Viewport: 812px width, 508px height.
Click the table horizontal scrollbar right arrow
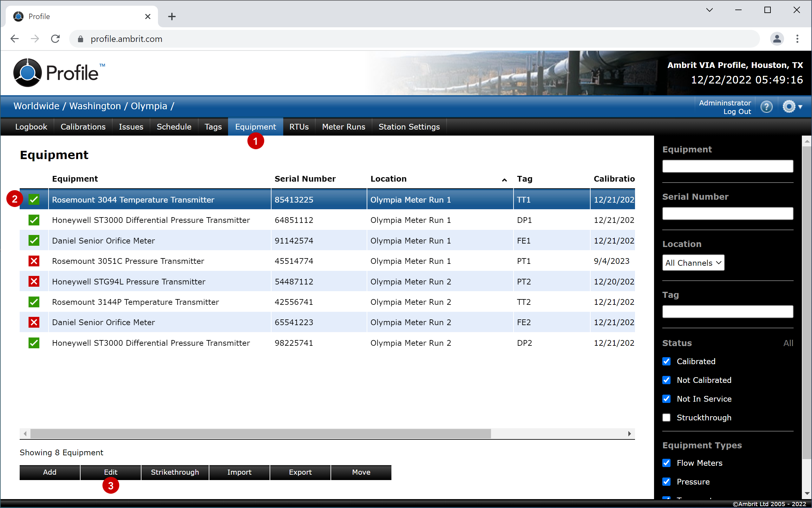point(630,434)
